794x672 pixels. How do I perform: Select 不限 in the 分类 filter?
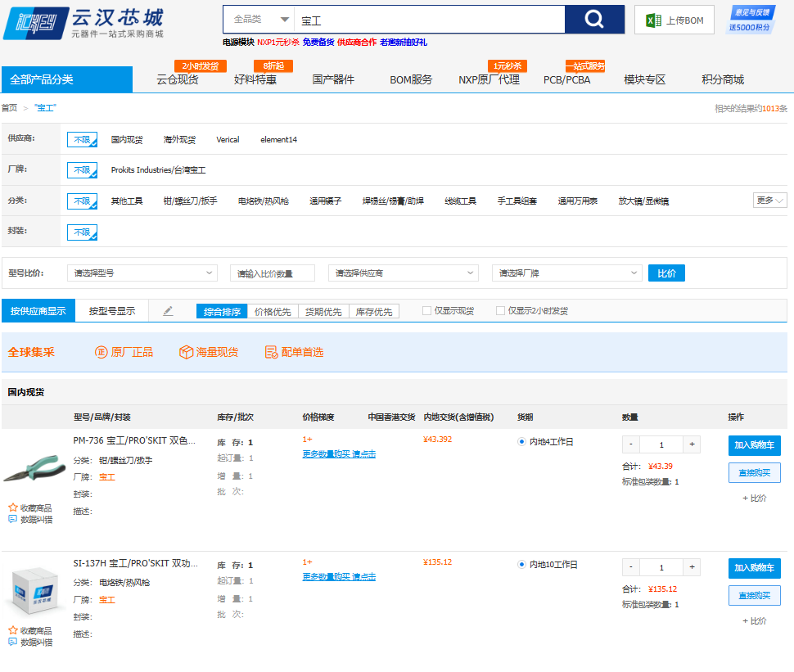click(x=82, y=201)
